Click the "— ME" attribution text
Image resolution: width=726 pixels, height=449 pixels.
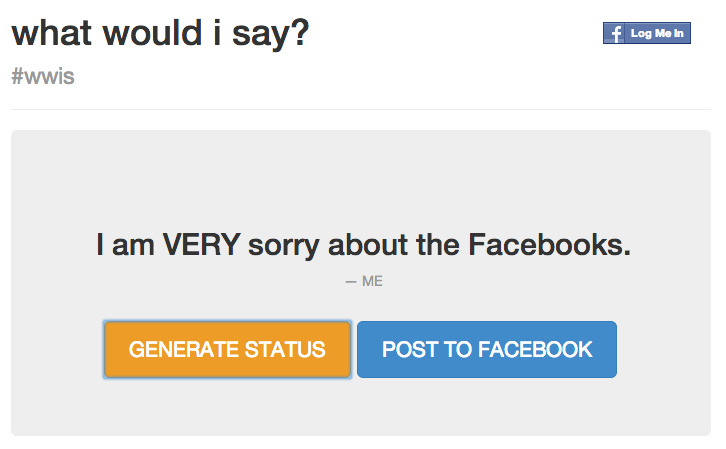click(x=364, y=281)
